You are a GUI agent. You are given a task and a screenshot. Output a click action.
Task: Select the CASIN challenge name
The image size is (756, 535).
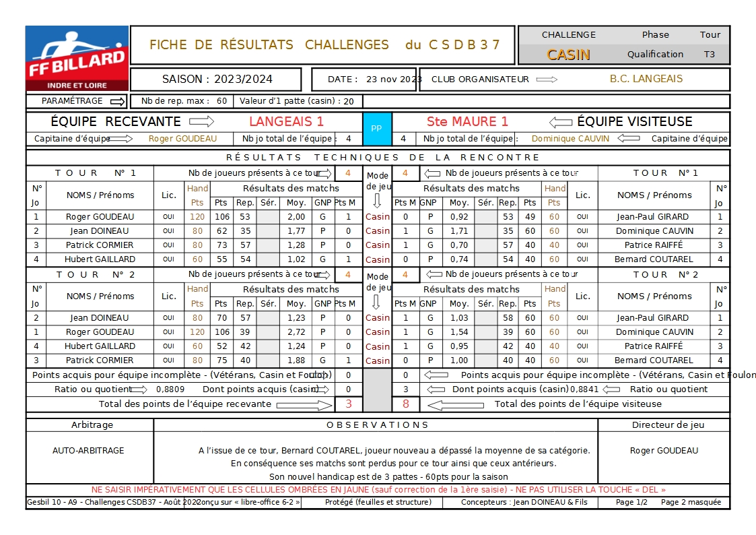[568, 55]
